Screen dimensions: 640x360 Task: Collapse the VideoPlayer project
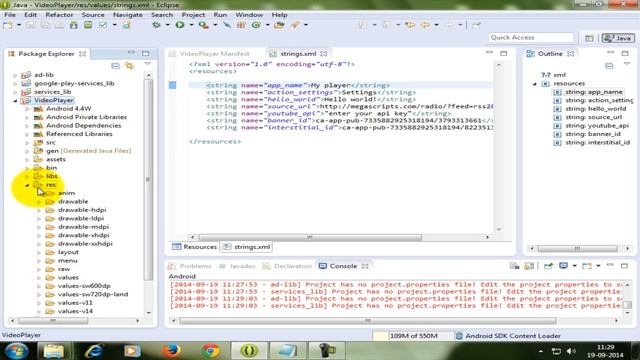pyautogui.click(x=15, y=100)
